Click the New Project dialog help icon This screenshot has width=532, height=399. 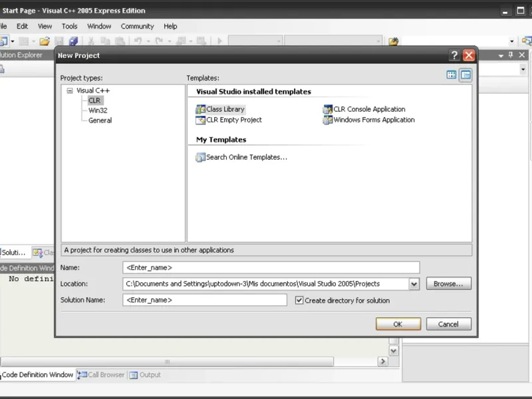(454, 55)
